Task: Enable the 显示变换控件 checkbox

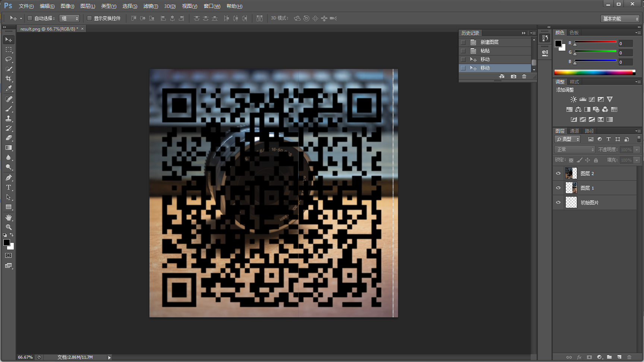Action: (x=89, y=18)
